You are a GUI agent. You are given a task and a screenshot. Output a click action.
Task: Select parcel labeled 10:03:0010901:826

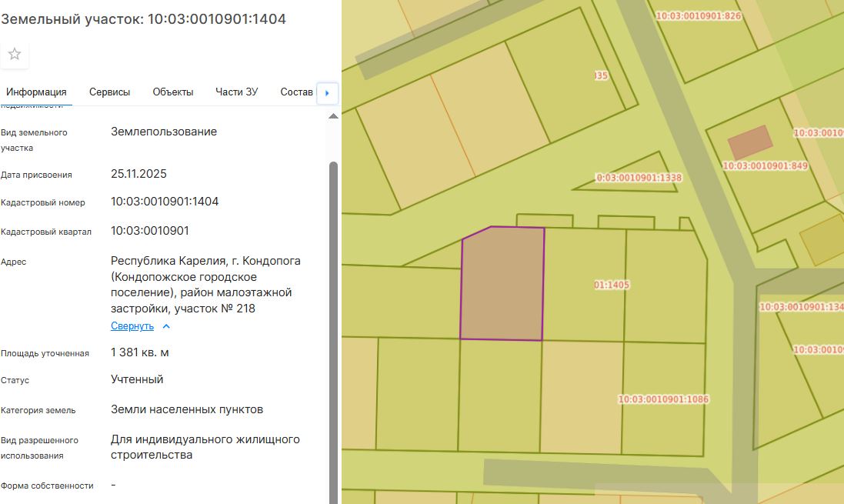click(698, 15)
